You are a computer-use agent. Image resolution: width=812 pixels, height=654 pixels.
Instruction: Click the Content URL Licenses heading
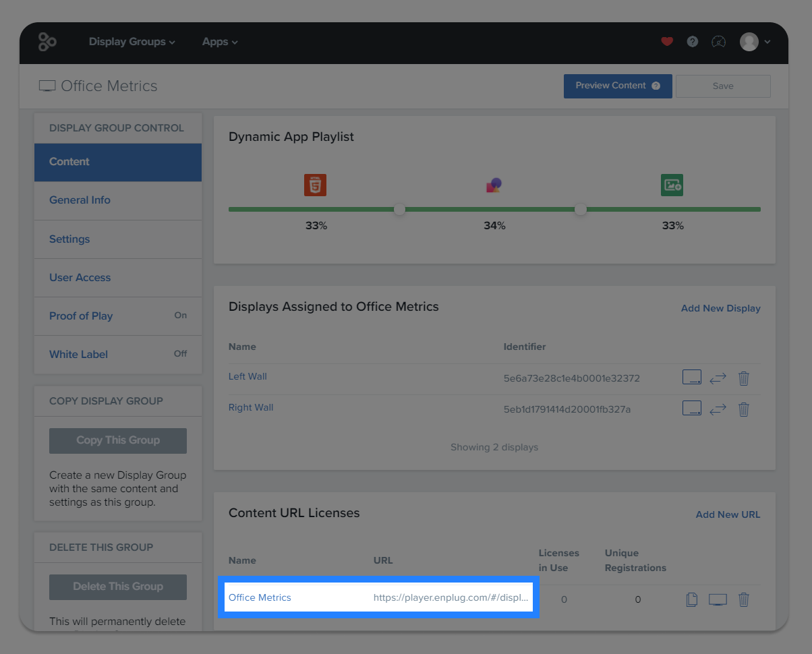(294, 513)
